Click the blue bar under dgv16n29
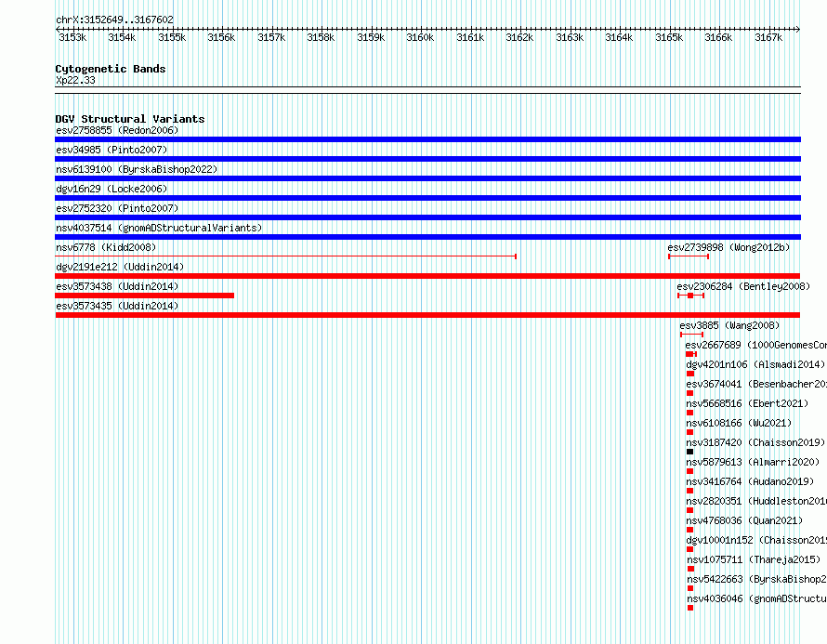This screenshot has width=827, height=644. [x=427, y=198]
